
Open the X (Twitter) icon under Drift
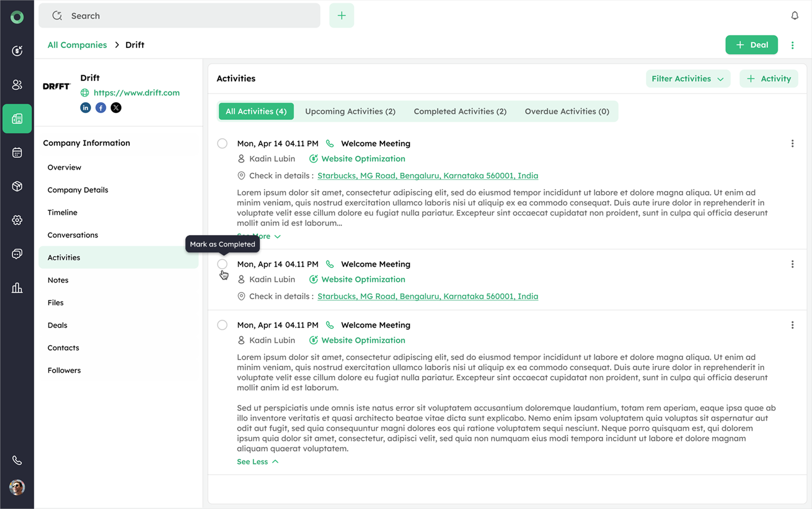coord(116,108)
